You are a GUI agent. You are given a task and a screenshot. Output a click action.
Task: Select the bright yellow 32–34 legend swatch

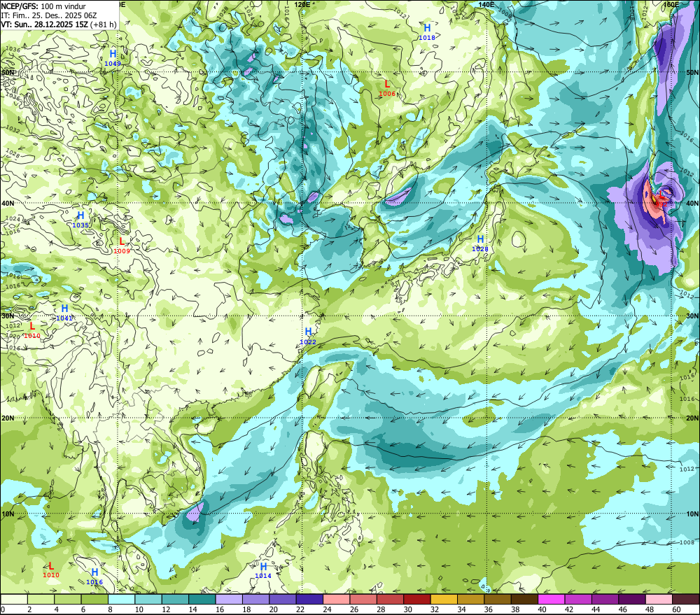[x=444, y=599]
